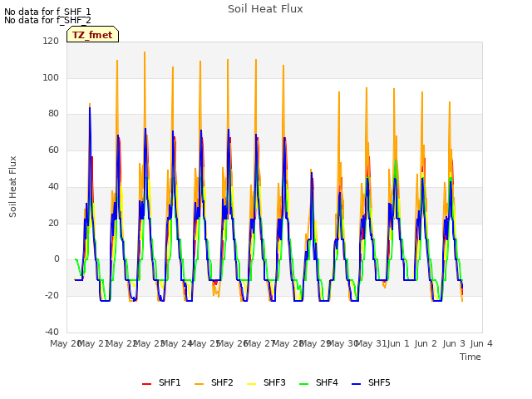Click the 'No data for f_SHF_2' message
Viewport: 532px width, 399px height.
click(47, 20)
